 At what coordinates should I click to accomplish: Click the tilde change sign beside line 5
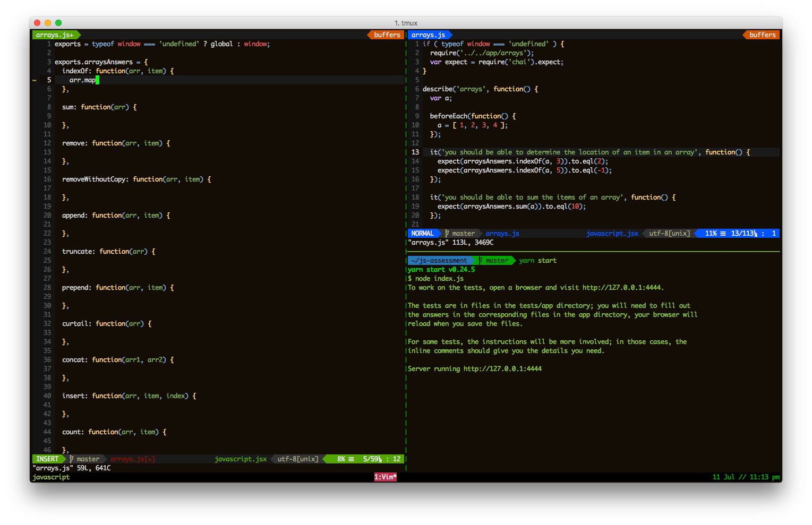(35, 80)
